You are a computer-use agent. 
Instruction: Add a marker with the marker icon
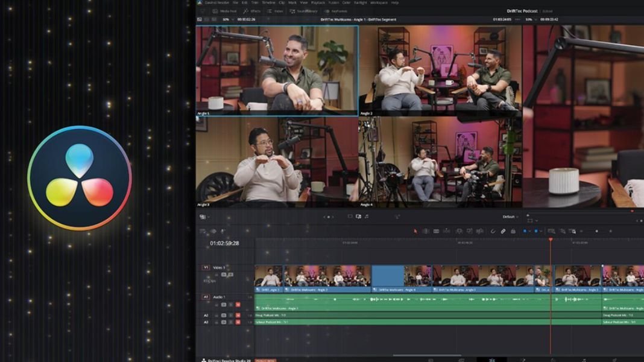(536, 231)
